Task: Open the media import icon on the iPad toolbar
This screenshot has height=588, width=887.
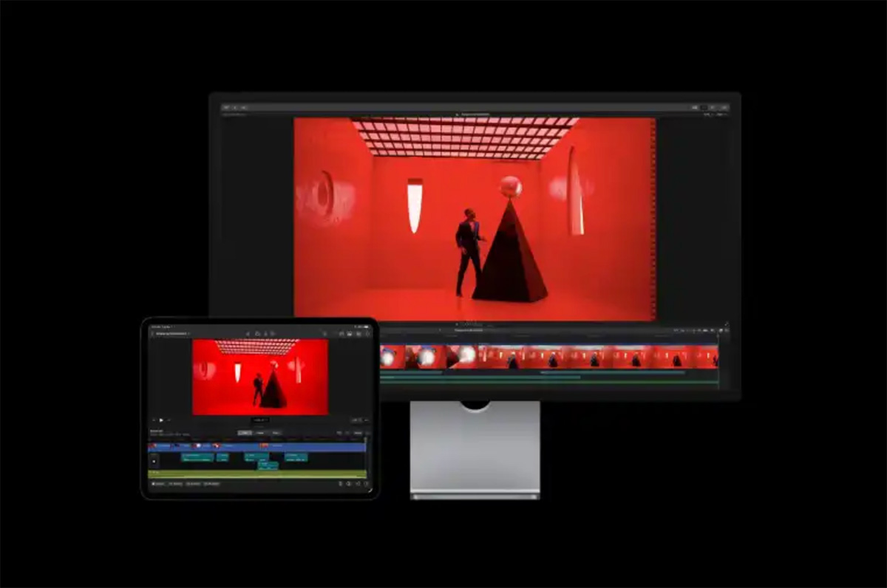Action: pyautogui.click(x=341, y=334)
